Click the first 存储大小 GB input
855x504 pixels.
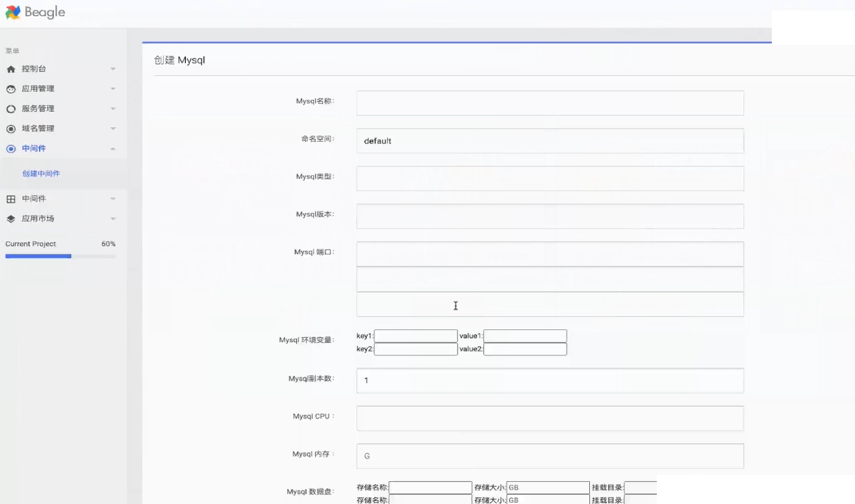coord(548,488)
